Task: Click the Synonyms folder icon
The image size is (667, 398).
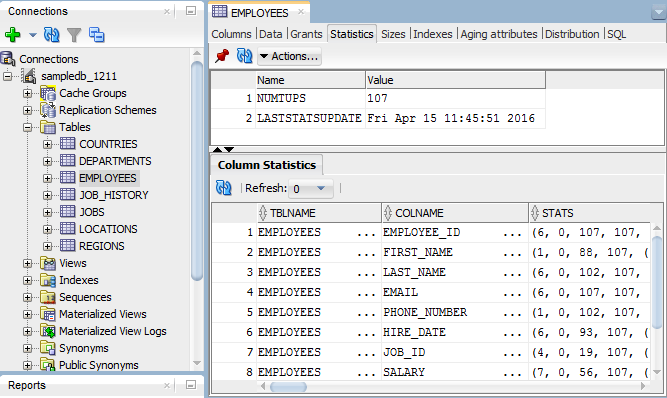Action: click(x=48, y=349)
